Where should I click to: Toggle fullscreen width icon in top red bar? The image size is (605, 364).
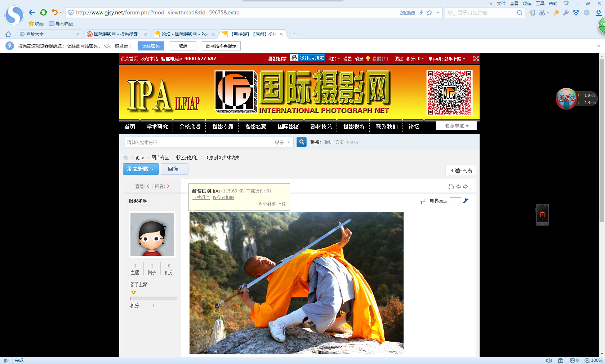pyautogui.click(x=476, y=58)
